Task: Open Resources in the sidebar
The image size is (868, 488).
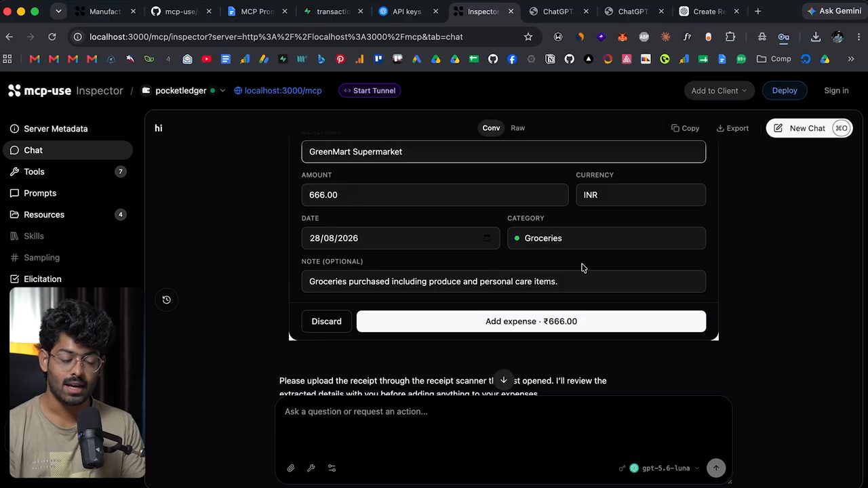Action: coord(66,215)
